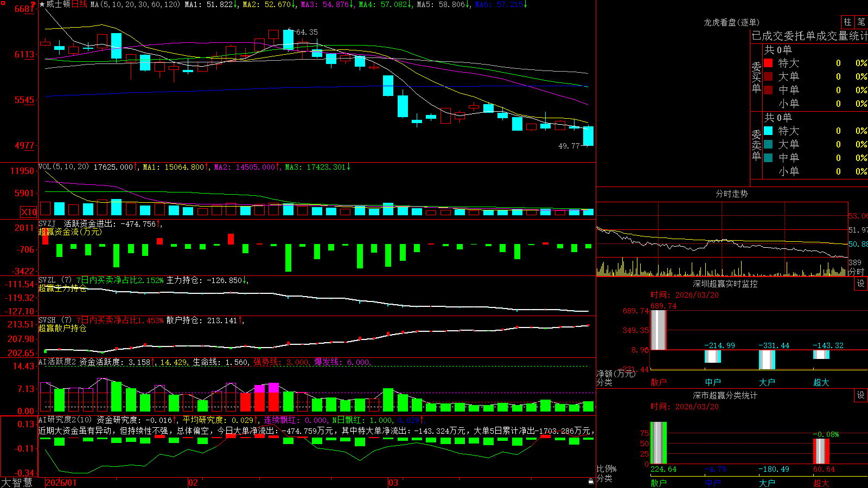Click the 64.35 high price annotation
The image size is (868, 488).
click(307, 32)
